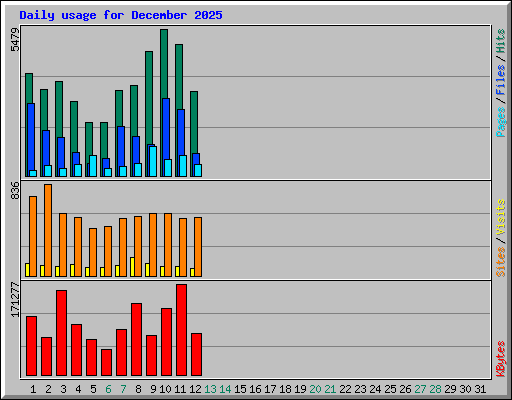Screen dimensions: 512x400
Task: Click the 'Visits' legend label
Action: click(x=501, y=217)
